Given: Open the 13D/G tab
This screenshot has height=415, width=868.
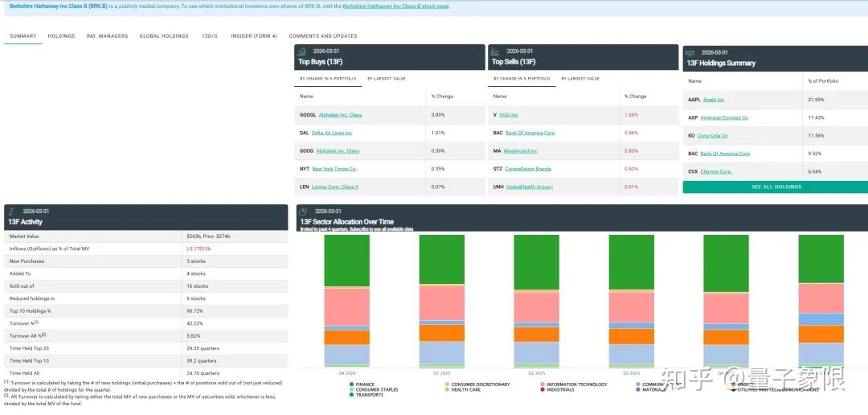Looking at the screenshot, I should tap(210, 36).
